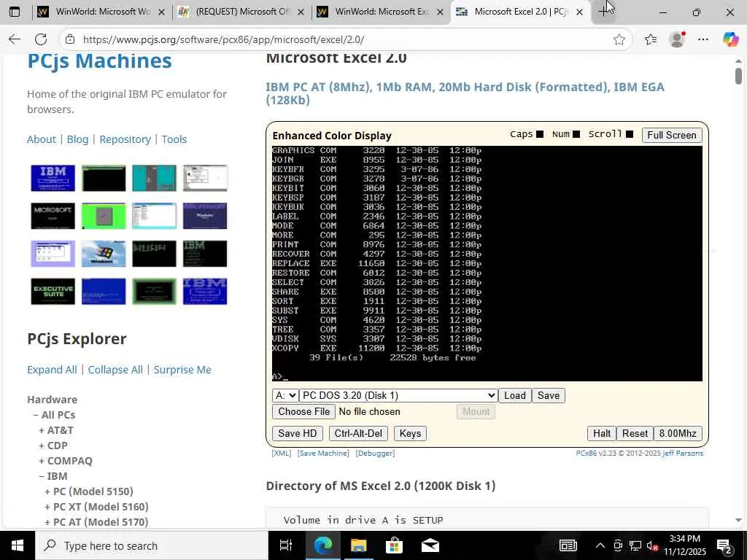Open the Windows Start menu
This screenshot has height=560, width=747.
(x=18, y=545)
